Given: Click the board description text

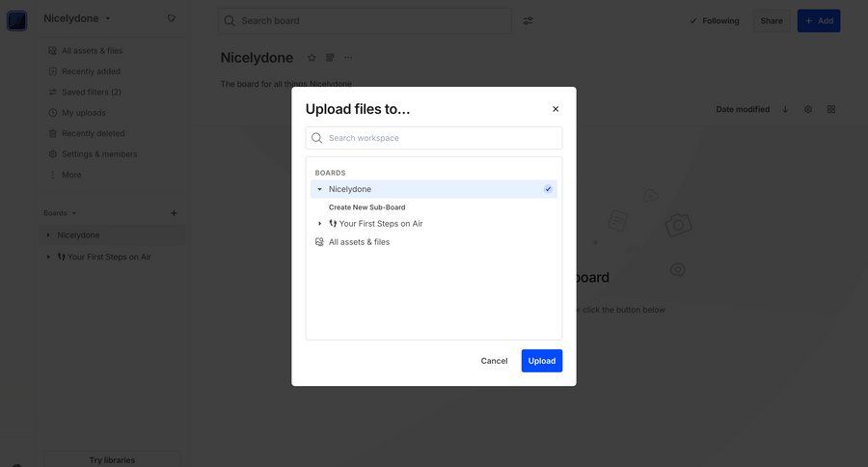Looking at the screenshot, I should [285, 84].
